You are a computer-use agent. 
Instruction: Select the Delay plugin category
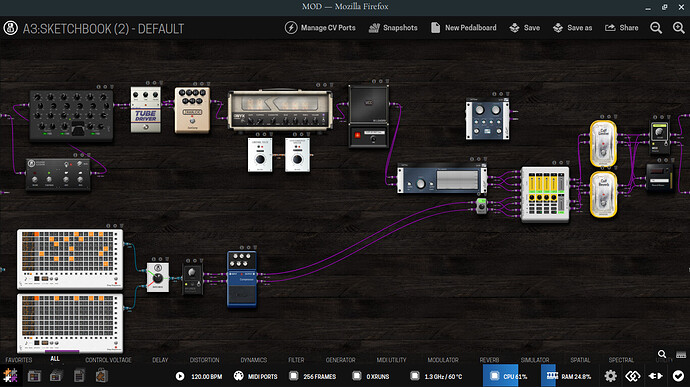point(160,360)
